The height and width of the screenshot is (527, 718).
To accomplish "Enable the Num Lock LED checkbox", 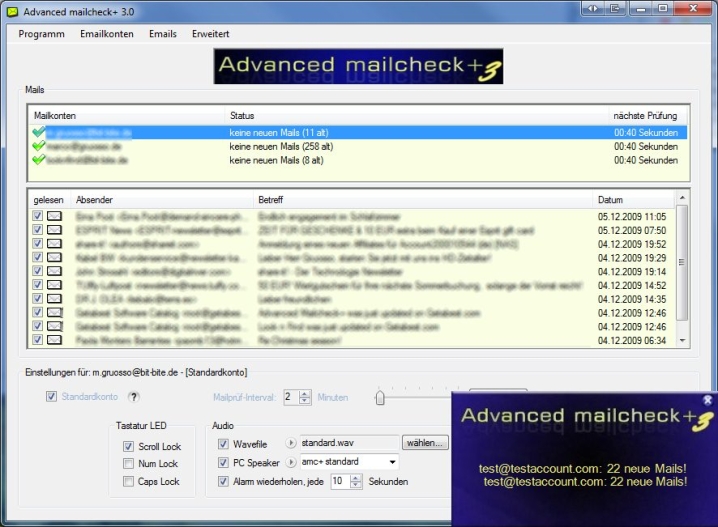I will pyautogui.click(x=128, y=464).
